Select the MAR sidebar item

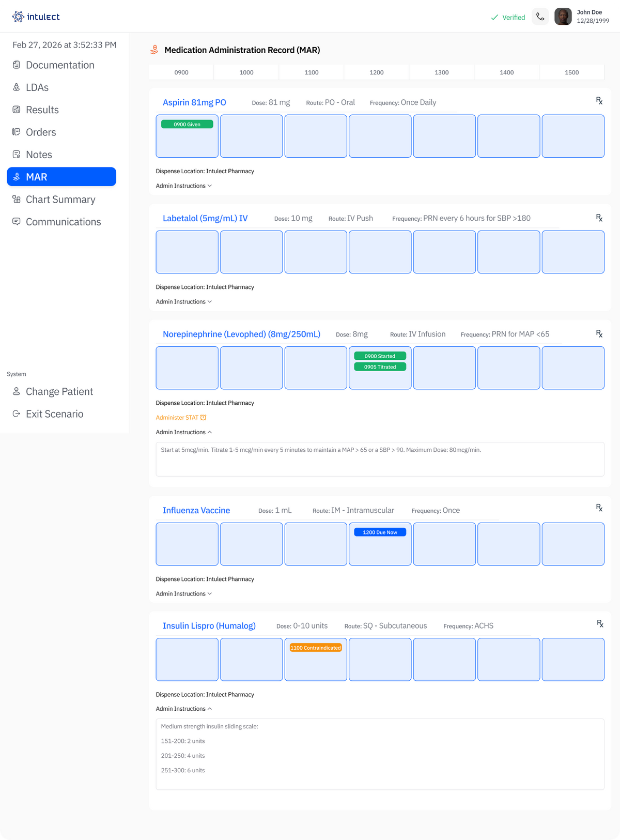click(x=61, y=177)
